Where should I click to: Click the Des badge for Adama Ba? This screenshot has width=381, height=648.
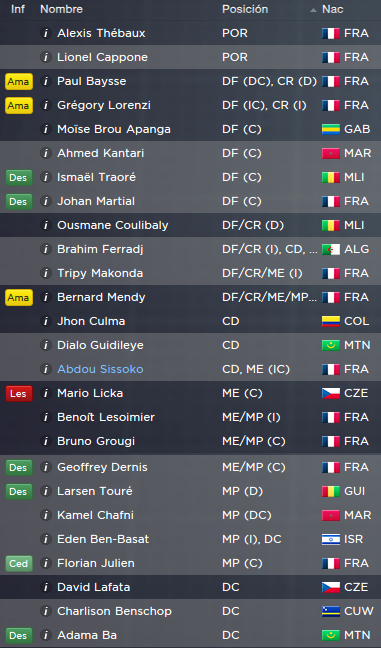19,635
